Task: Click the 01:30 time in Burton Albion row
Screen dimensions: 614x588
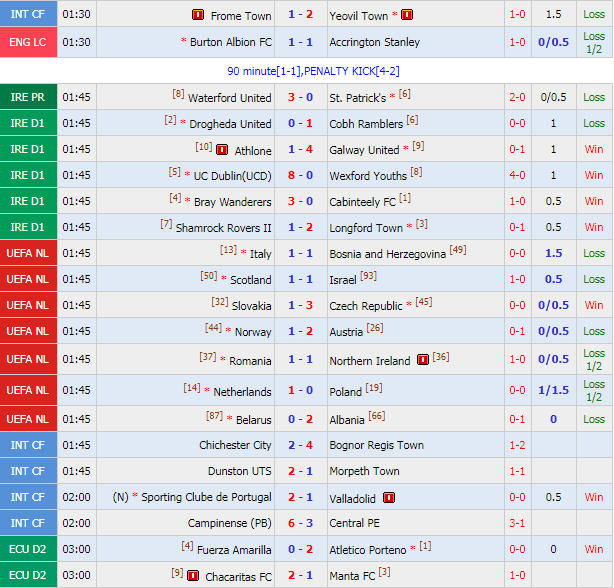Action: (76, 42)
